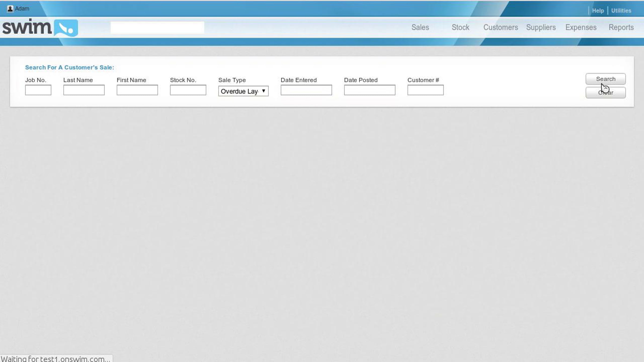644x362 pixels.
Task: Open the Reports menu
Action: [x=621, y=27]
